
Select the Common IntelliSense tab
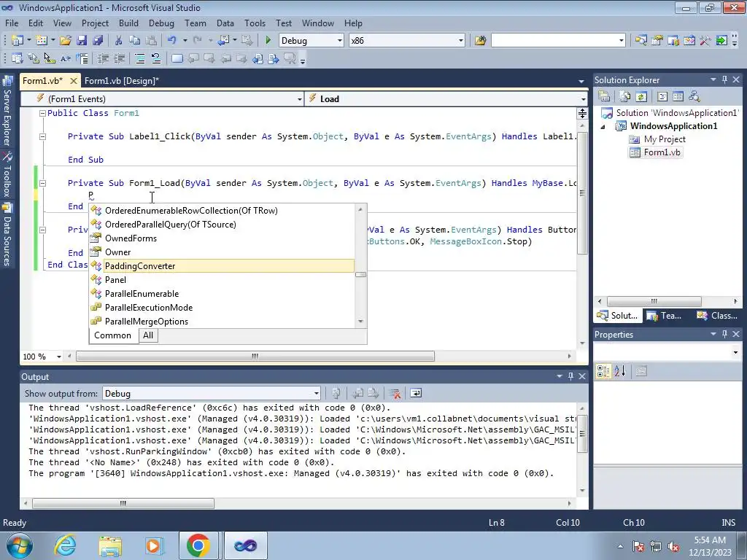coord(112,335)
